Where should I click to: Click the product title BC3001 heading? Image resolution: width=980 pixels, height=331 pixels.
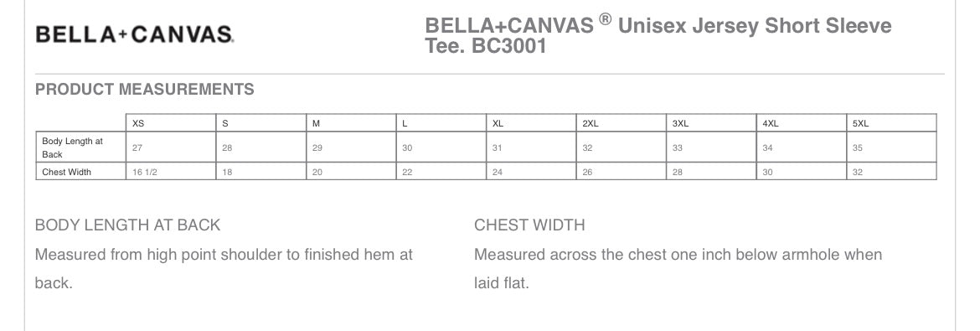(658, 36)
